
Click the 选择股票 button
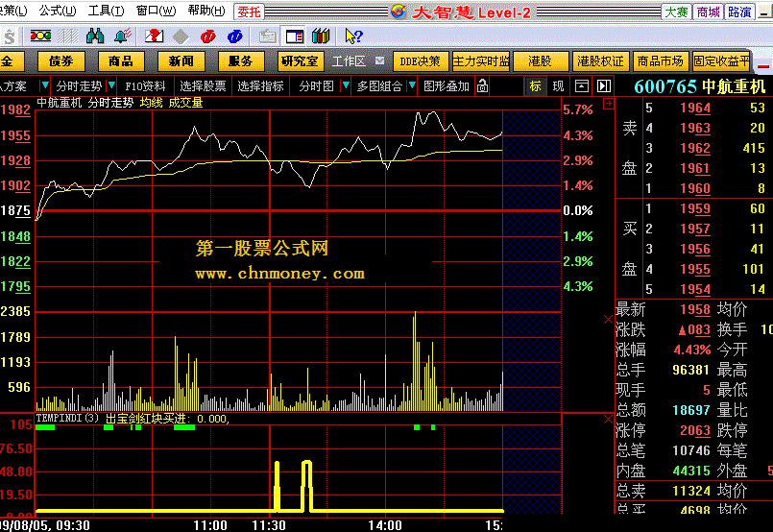tap(204, 86)
